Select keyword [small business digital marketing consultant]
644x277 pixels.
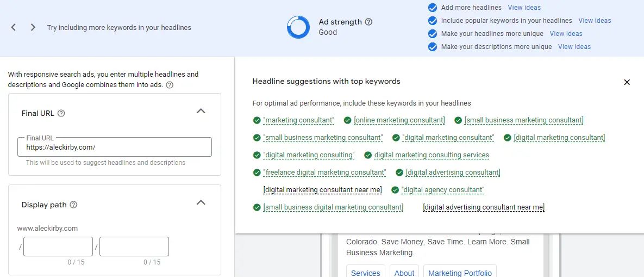(333, 207)
